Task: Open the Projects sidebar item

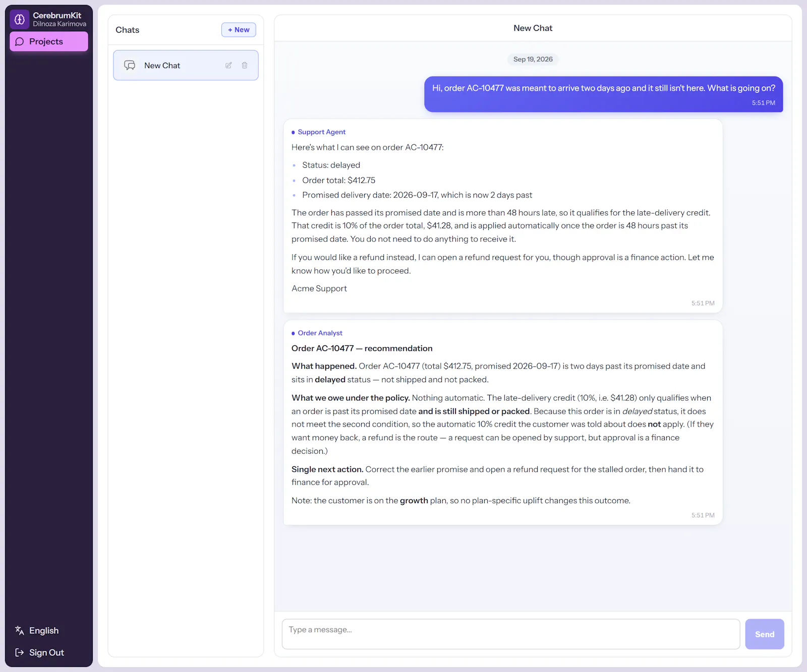Action: point(49,41)
